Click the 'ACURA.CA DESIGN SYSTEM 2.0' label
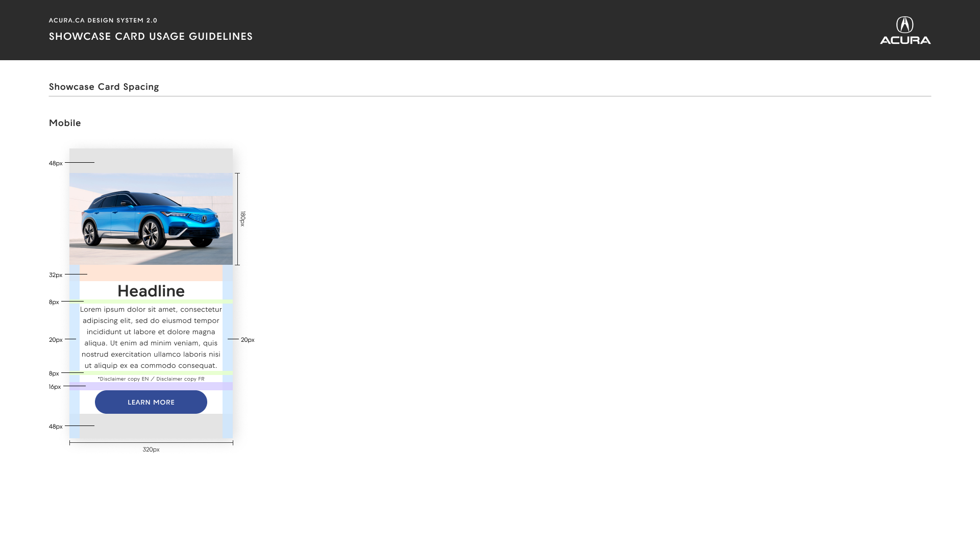This screenshot has width=980, height=551. tap(103, 20)
